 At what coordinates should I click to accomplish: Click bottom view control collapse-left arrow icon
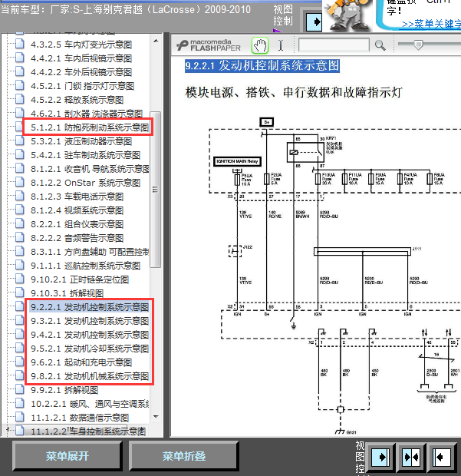point(441,457)
